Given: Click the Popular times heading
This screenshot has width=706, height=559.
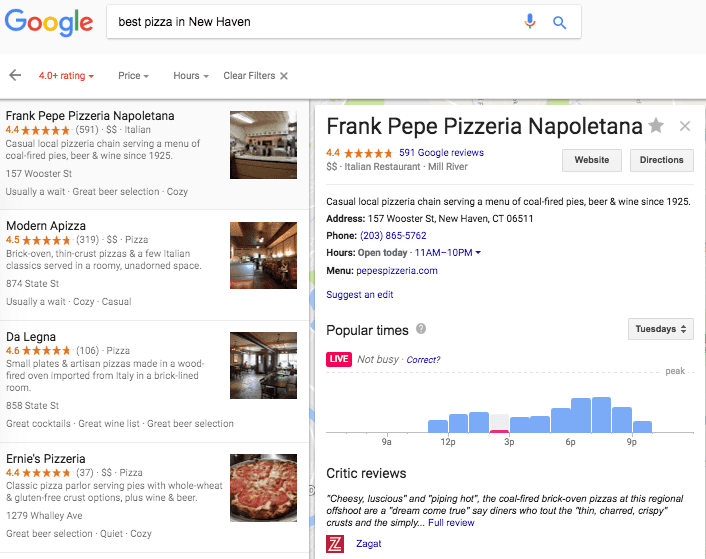Looking at the screenshot, I should pos(367,330).
